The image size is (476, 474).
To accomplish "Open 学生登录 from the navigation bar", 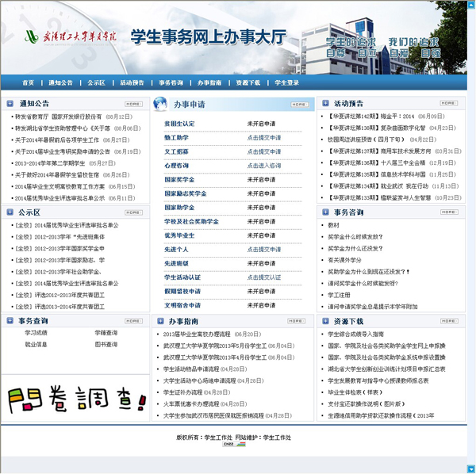I will [287, 82].
